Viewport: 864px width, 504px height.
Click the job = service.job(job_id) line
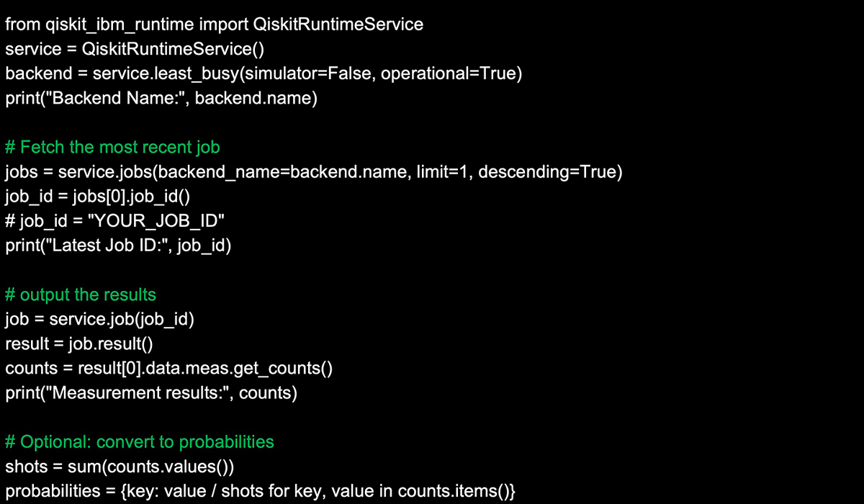click(99, 319)
